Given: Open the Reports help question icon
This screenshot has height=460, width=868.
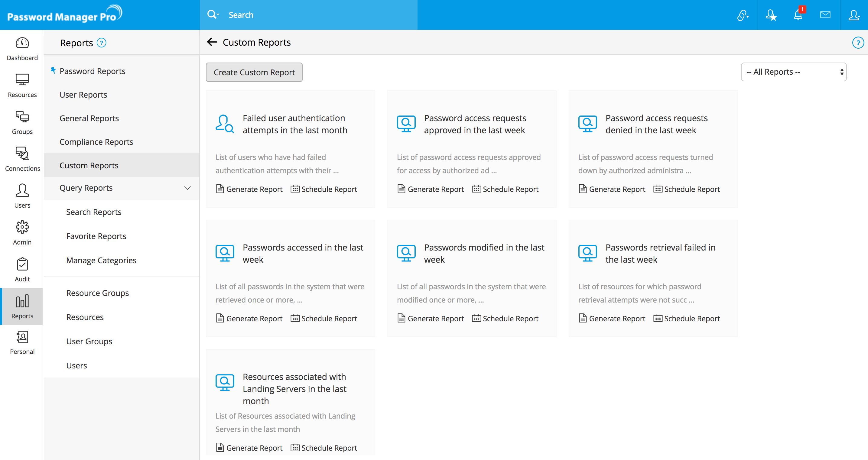Looking at the screenshot, I should (101, 43).
